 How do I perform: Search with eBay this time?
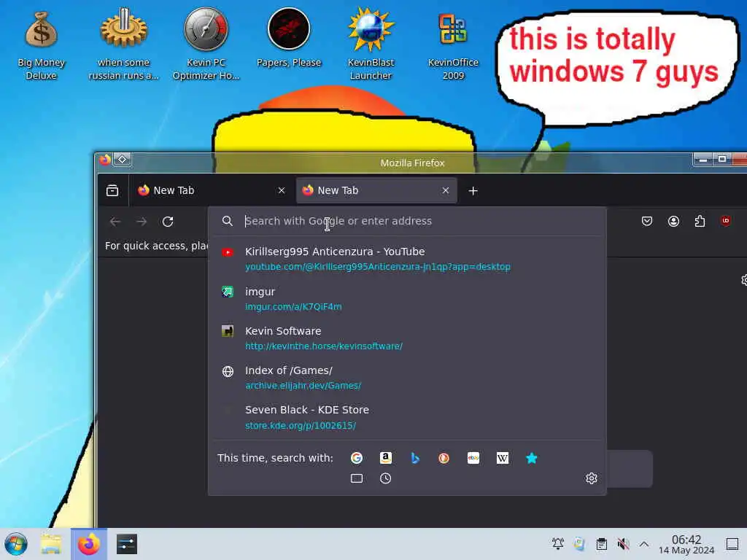pos(473,458)
